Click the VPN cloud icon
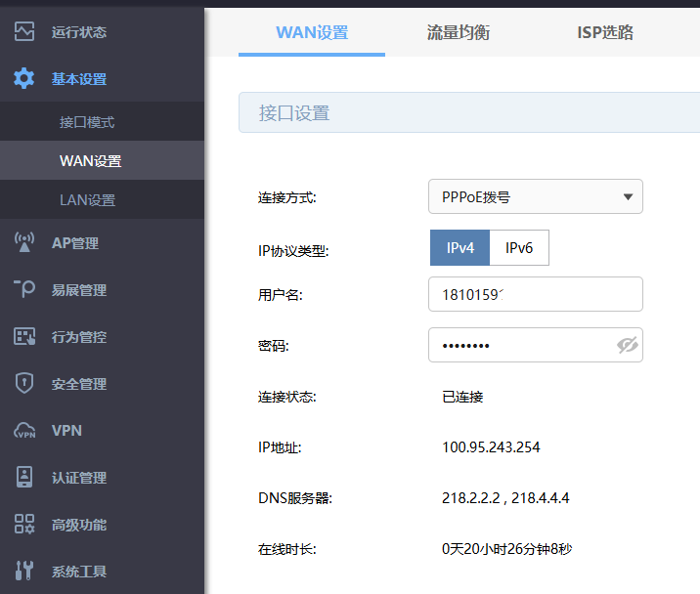 (x=24, y=431)
